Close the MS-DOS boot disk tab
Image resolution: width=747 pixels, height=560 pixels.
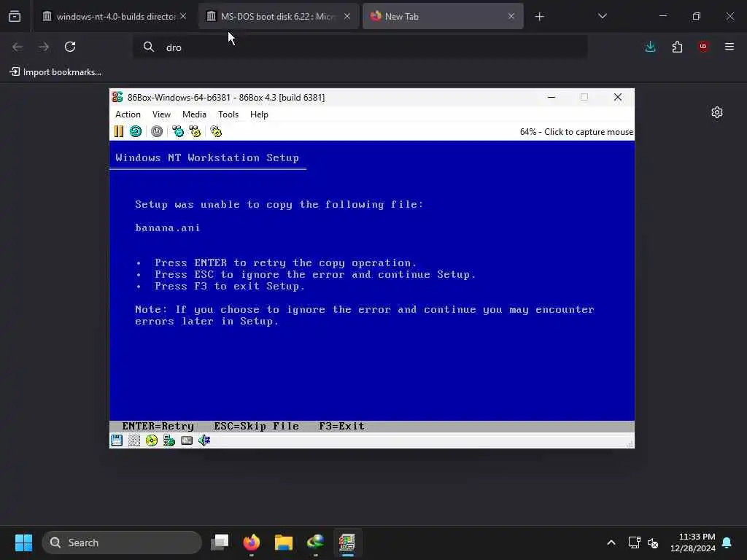[347, 16]
